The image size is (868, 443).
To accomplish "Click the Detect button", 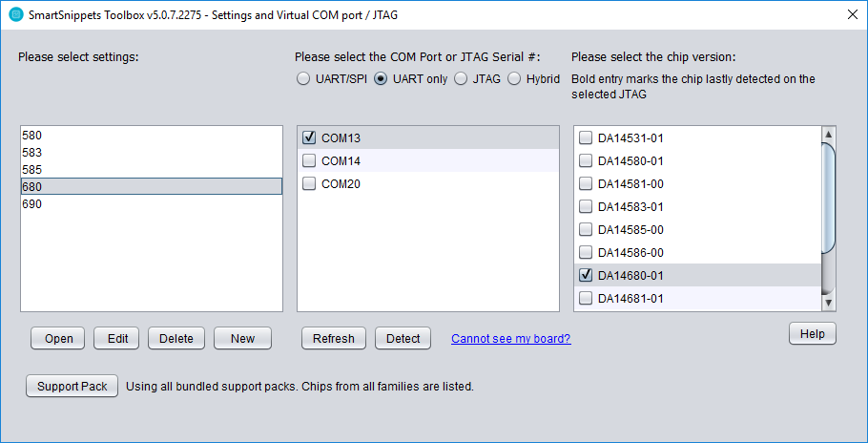I will tap(403, 338).
